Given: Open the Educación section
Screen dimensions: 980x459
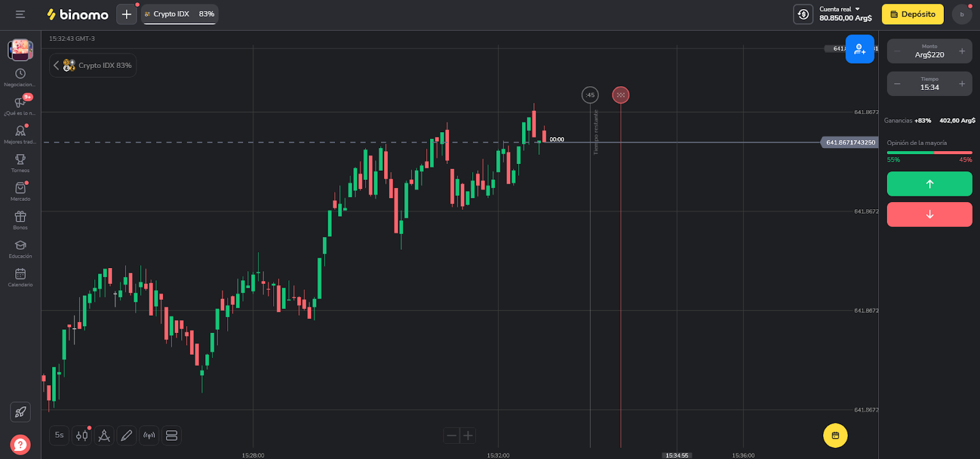Looking at the screenshot, I should click(20, 248).
